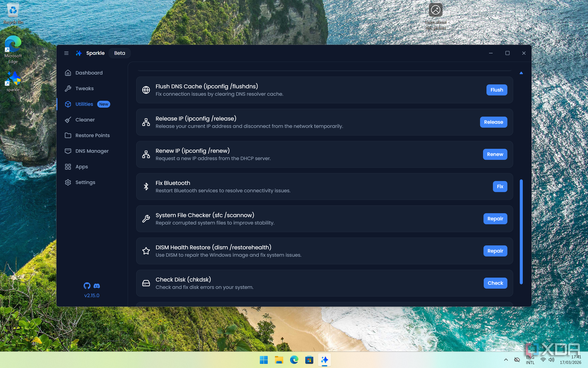The image size is (588, 368).
Task: Click the cloud sync tray icon
Action: 517,360
